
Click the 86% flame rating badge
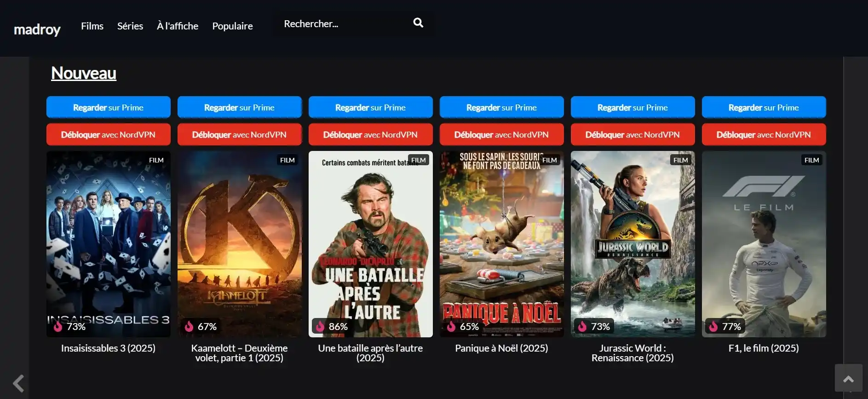[x=331, y=326]
